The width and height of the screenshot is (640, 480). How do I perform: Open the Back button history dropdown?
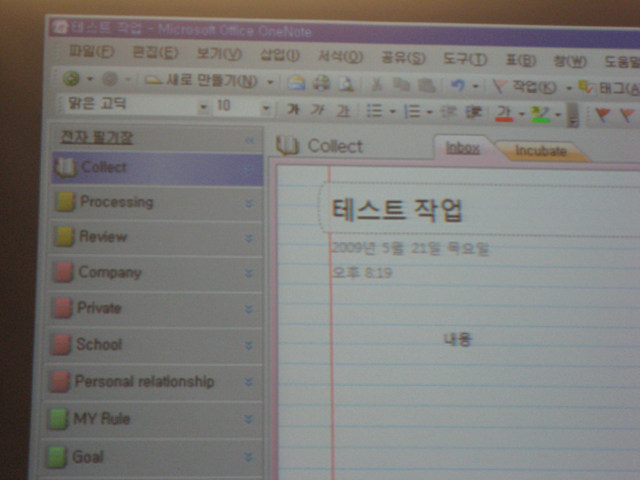coord(90,78)
